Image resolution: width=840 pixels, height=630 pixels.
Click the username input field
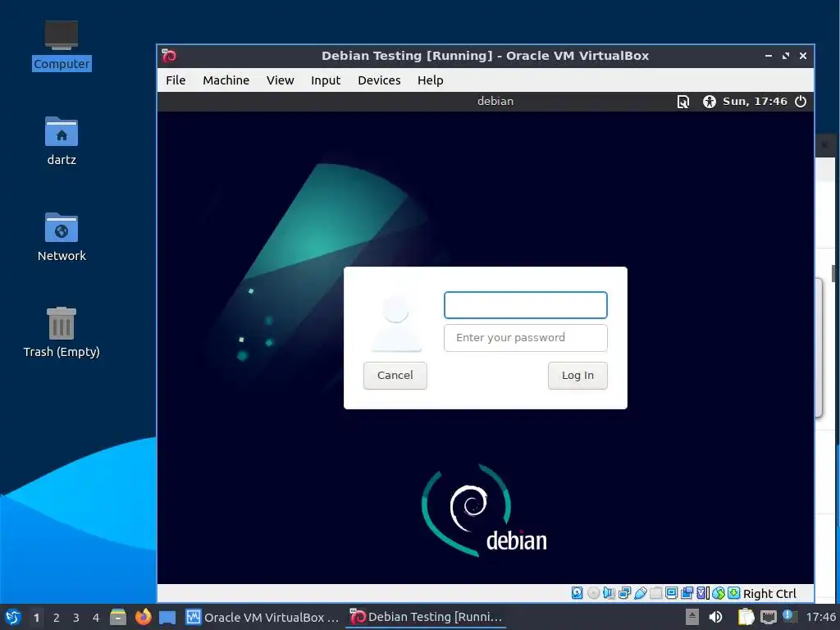pos(526,305)
